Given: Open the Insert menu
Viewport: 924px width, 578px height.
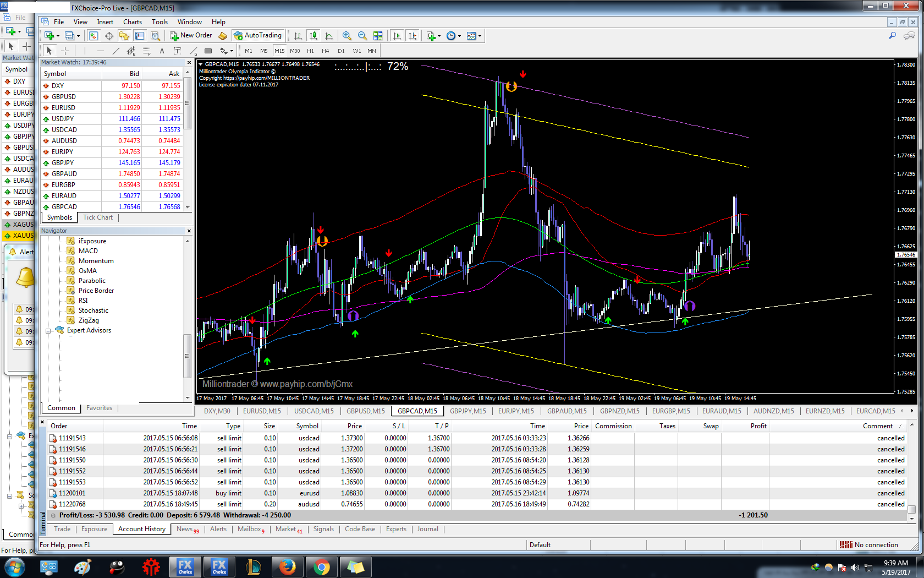Looking at the screenshot, I should click(105, 22).
